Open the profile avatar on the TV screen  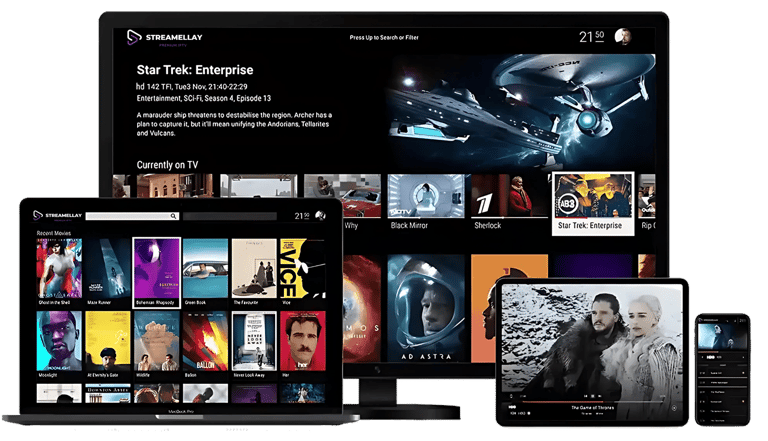click(623, 37)
